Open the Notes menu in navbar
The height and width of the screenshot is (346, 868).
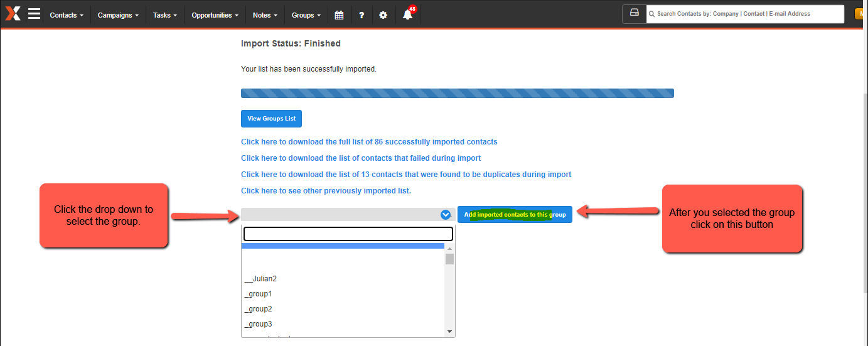pos(265,15)
